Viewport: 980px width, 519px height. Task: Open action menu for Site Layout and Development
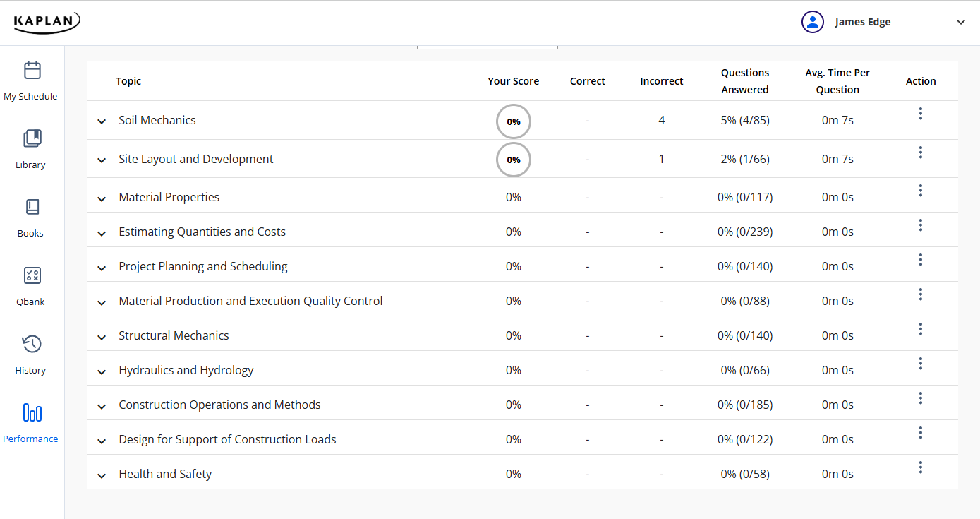(921, 153)
